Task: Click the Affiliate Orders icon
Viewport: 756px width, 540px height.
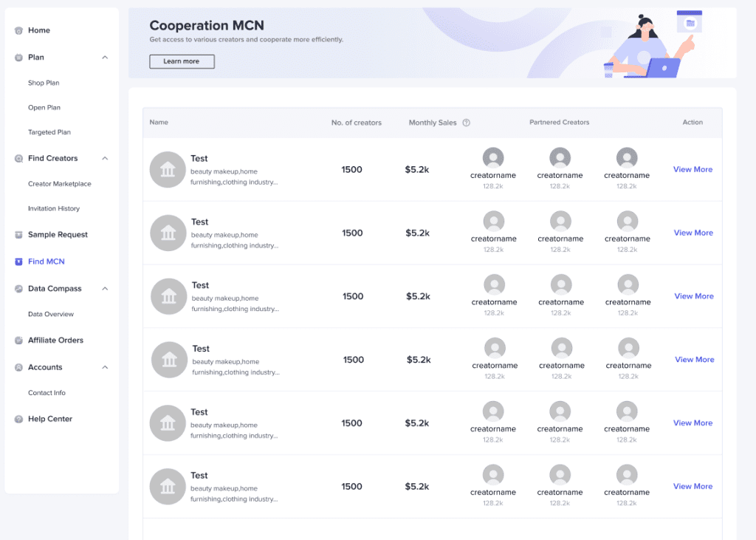Action: pos(18,341)
